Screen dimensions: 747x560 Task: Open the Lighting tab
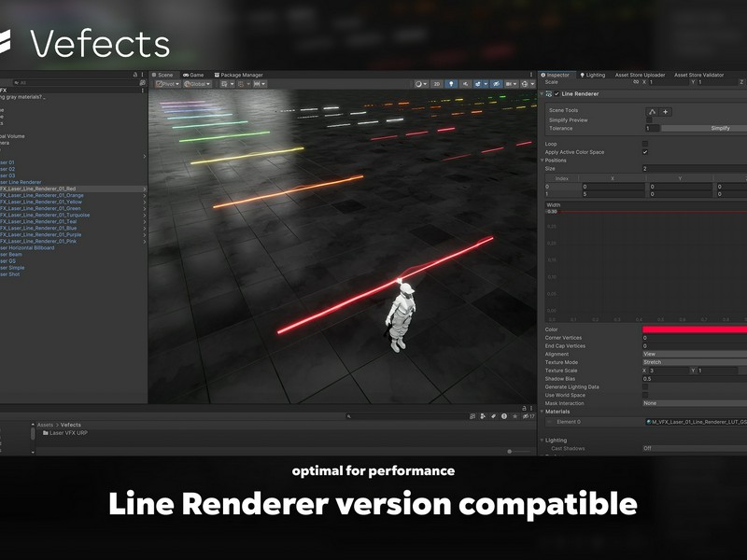tap(592, 75)
